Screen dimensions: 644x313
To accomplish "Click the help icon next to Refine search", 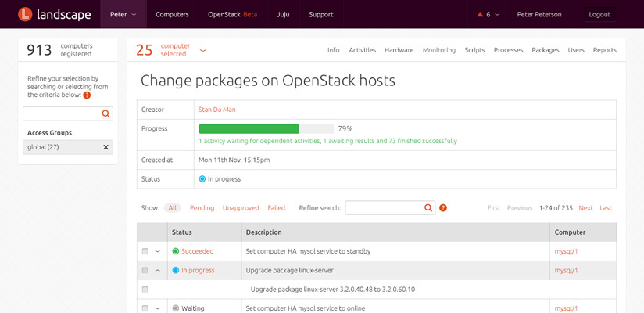I will (442, 207).
